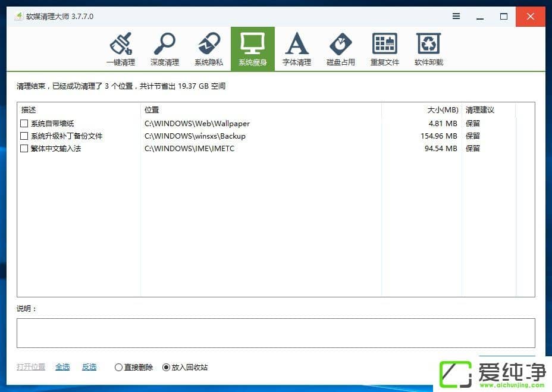The height and width of the screenshot is (392, 552).
Task: Select the 繁体中文输入法 checkbox
Action: click(24, 148)
